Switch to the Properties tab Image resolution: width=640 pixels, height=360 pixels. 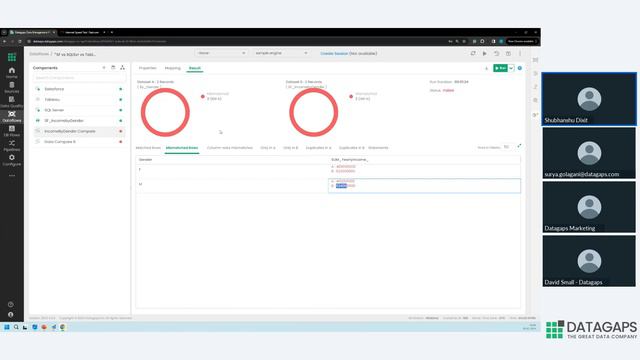(147, 68)
